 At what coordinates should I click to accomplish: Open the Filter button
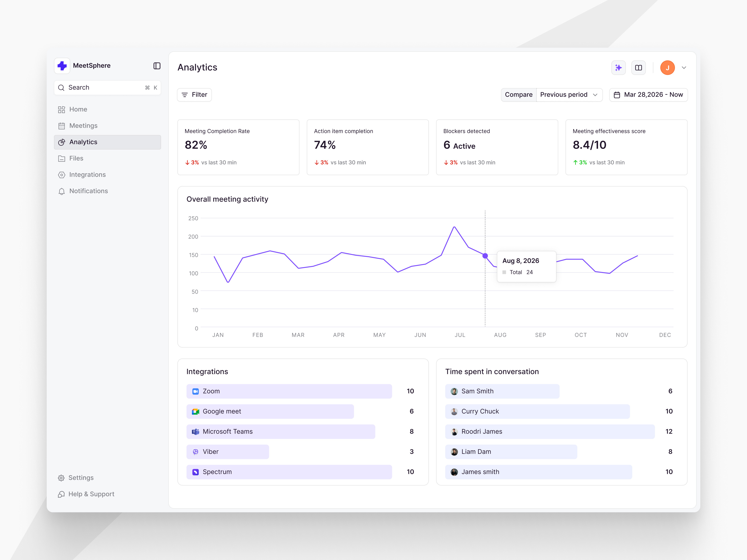pos(194,95)
